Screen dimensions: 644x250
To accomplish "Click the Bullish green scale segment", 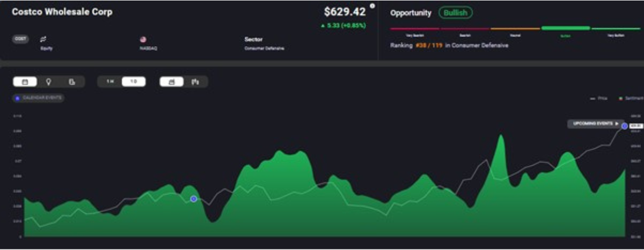I will click(x=566, y=28).
